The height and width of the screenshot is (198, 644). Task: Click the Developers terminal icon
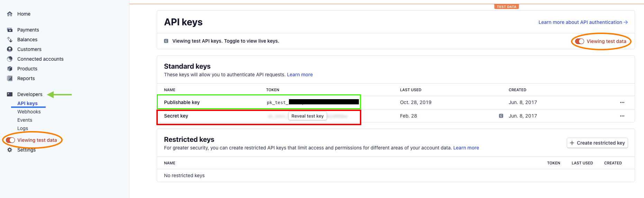click(10, 94)
